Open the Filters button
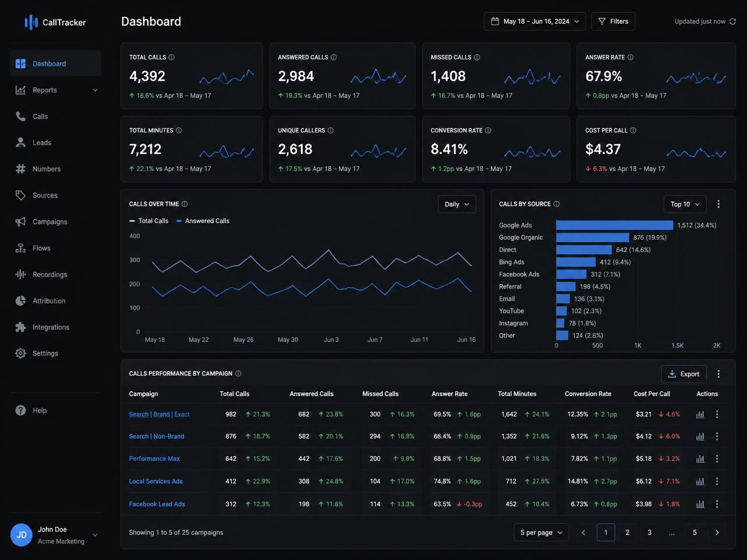This screenshot has width=747, height=560. [613, 22]
